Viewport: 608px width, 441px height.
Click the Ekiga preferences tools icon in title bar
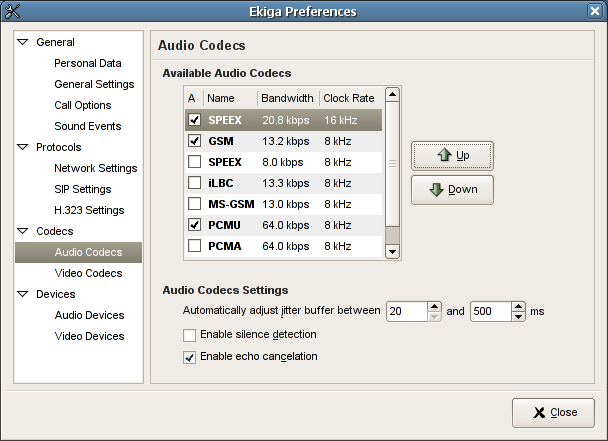pos(12,12)
